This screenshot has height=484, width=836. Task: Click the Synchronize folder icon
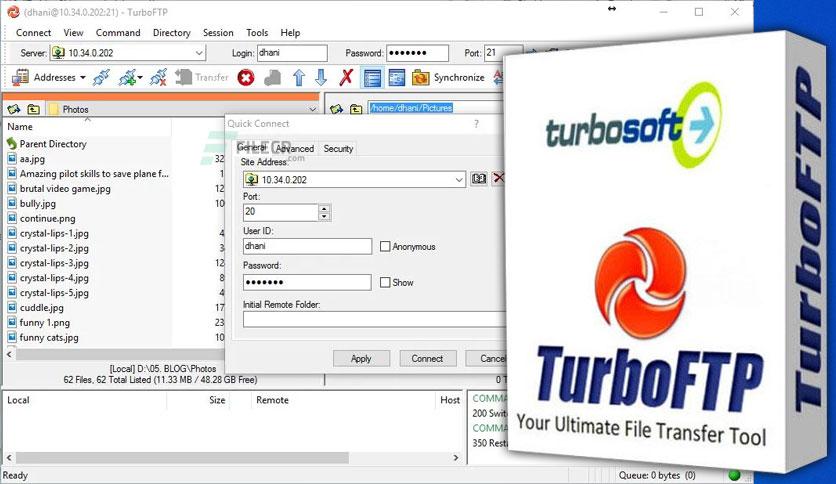coord(420,78)
